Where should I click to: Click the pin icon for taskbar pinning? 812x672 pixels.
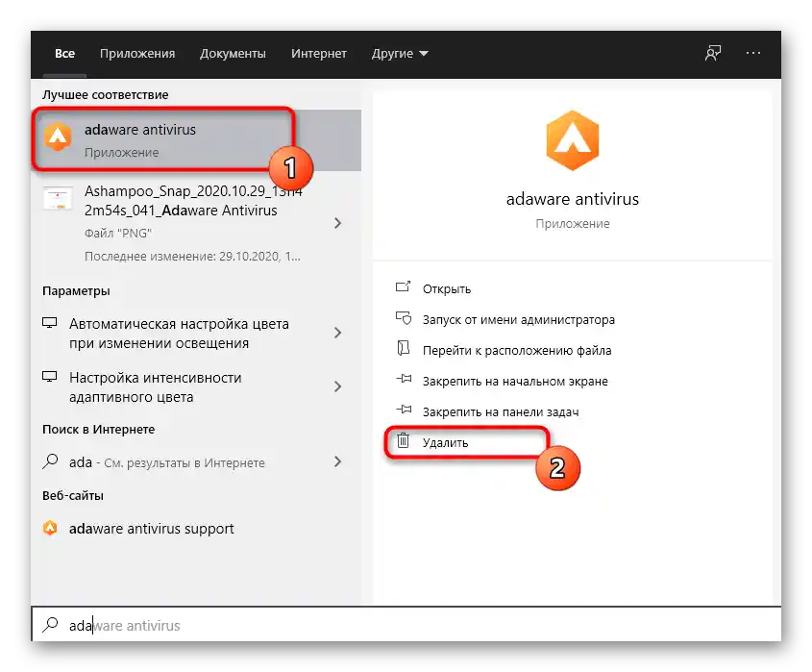(405, 411)
